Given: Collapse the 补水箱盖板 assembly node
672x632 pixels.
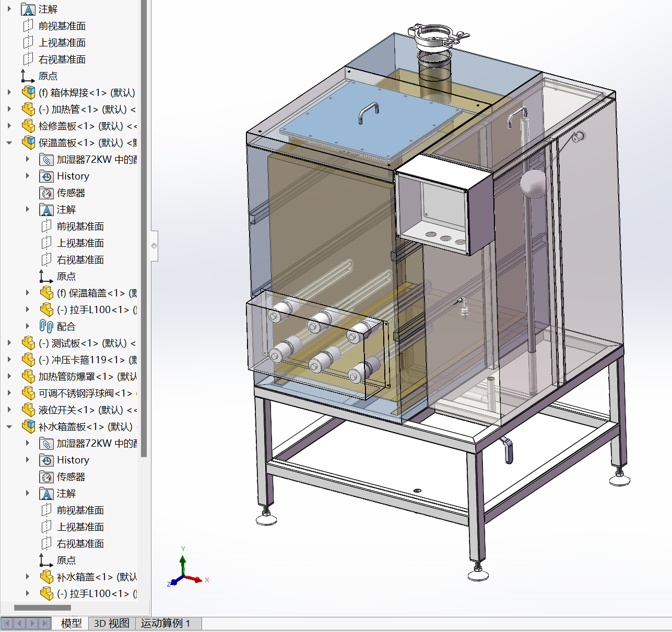Looking at the screenshot, I should pos(9,427).
